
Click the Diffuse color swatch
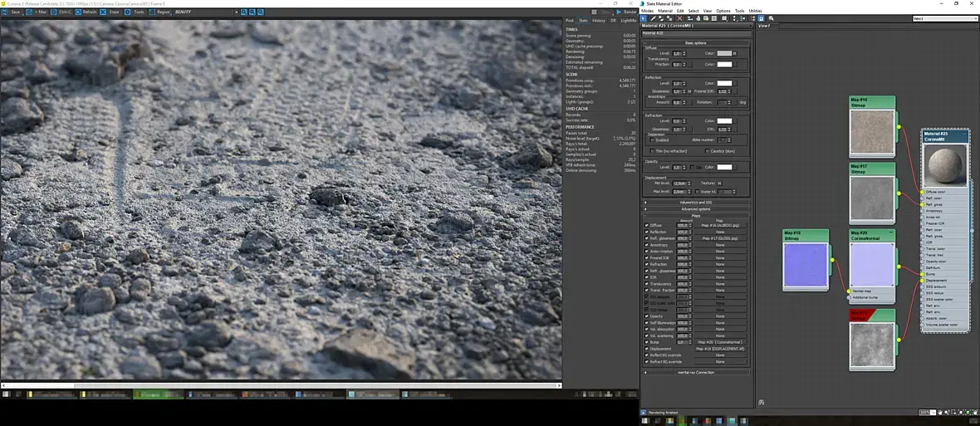click(x=724, y=53)
